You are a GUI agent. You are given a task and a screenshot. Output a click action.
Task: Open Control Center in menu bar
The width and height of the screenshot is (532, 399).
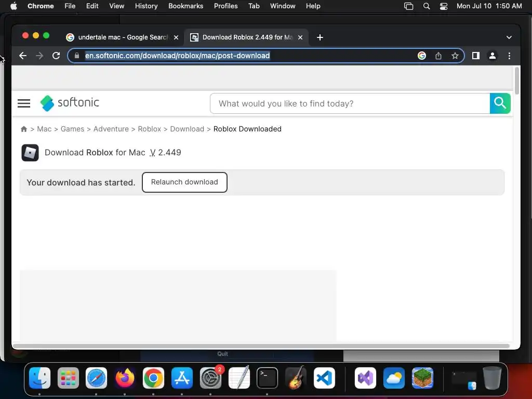coord(444,6)
